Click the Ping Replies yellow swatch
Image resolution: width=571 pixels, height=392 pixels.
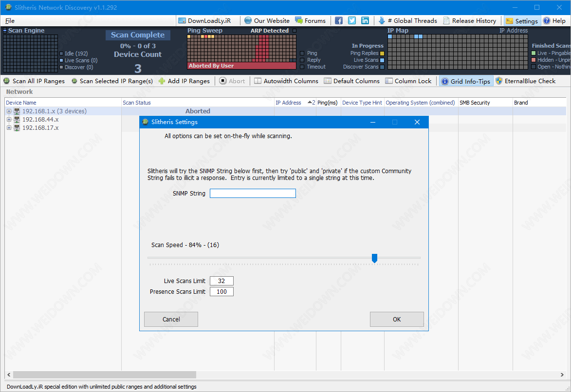point(382,53)
